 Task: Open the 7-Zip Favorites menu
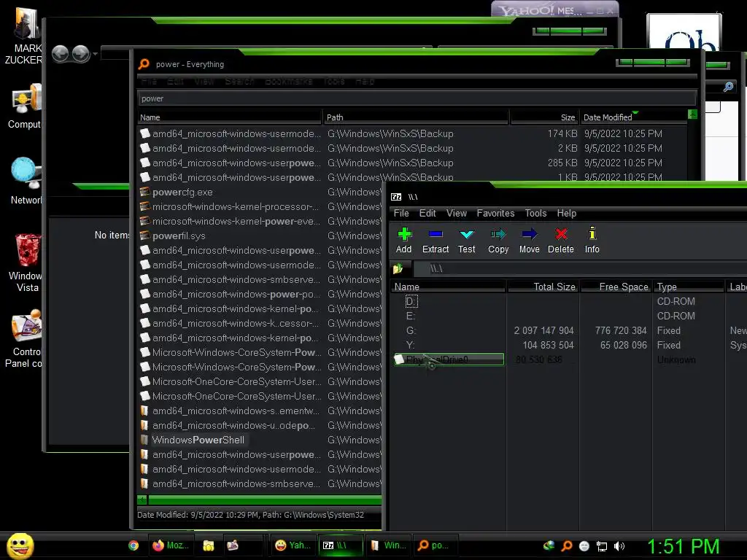495,214
